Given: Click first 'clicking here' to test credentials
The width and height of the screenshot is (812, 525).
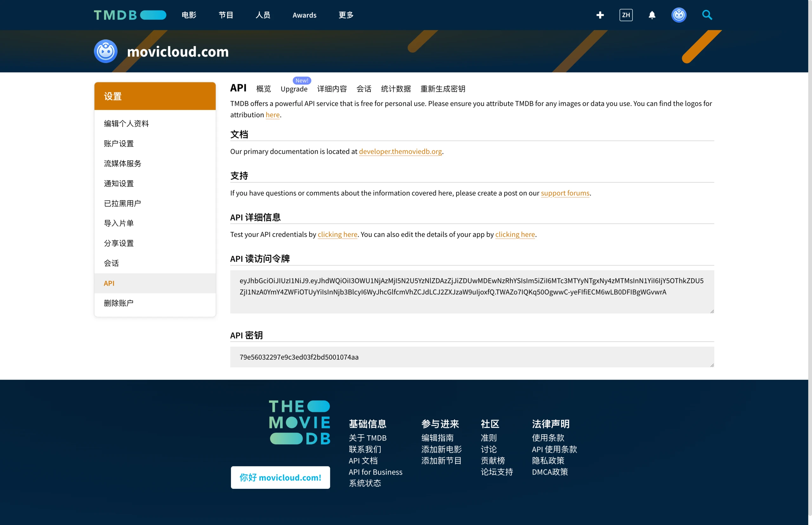Looking at the screenshot, I should tap(337, 234).
